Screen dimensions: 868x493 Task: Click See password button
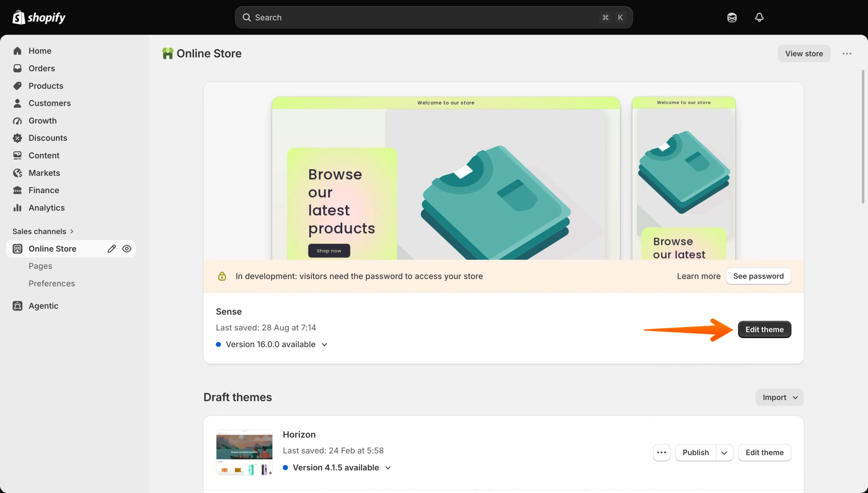pos(758,276)
